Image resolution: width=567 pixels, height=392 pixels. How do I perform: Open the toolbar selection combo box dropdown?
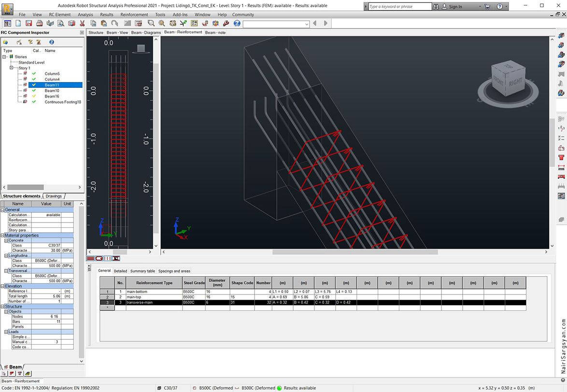(307, 24)
